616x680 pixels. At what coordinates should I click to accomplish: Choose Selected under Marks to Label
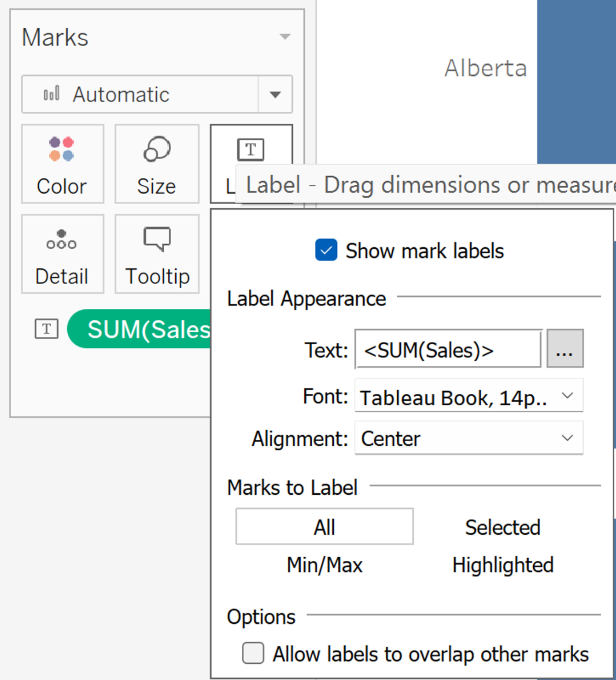(x=502, y=527)
